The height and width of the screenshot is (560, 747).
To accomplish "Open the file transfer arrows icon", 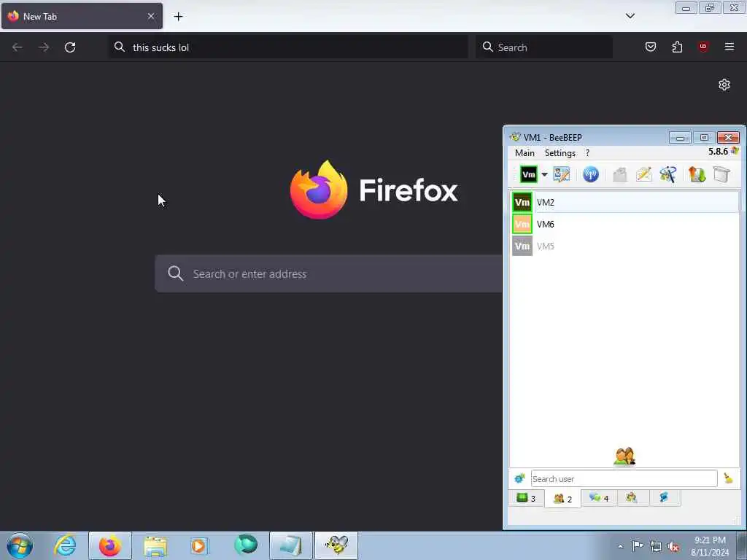I will [697, 174].
